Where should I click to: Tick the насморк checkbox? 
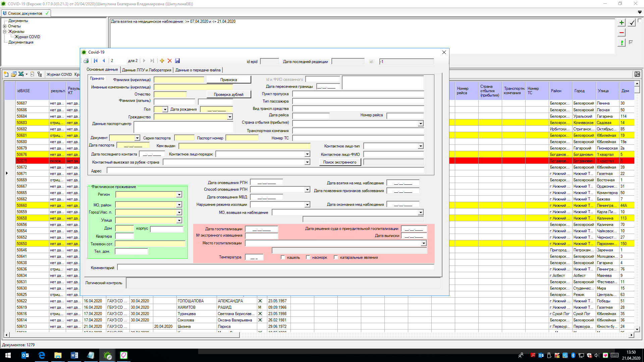click(x=308, y=257)
